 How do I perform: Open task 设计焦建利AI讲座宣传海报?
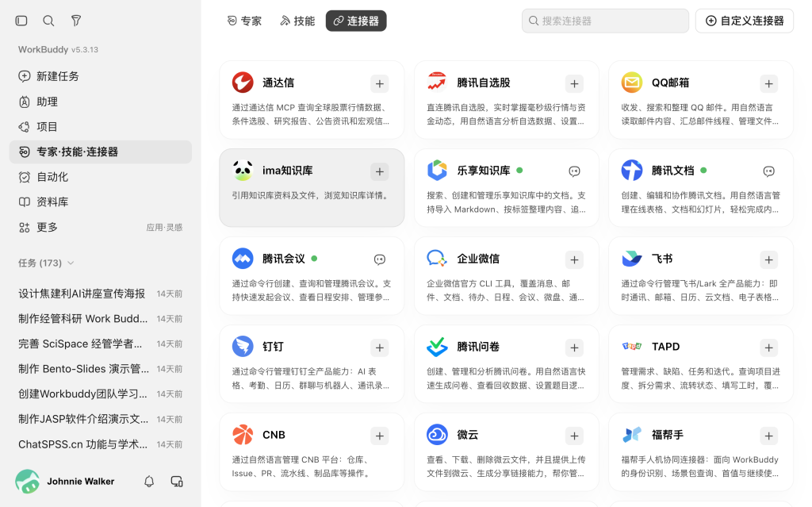pyautogui.click(x=101, y=294)
